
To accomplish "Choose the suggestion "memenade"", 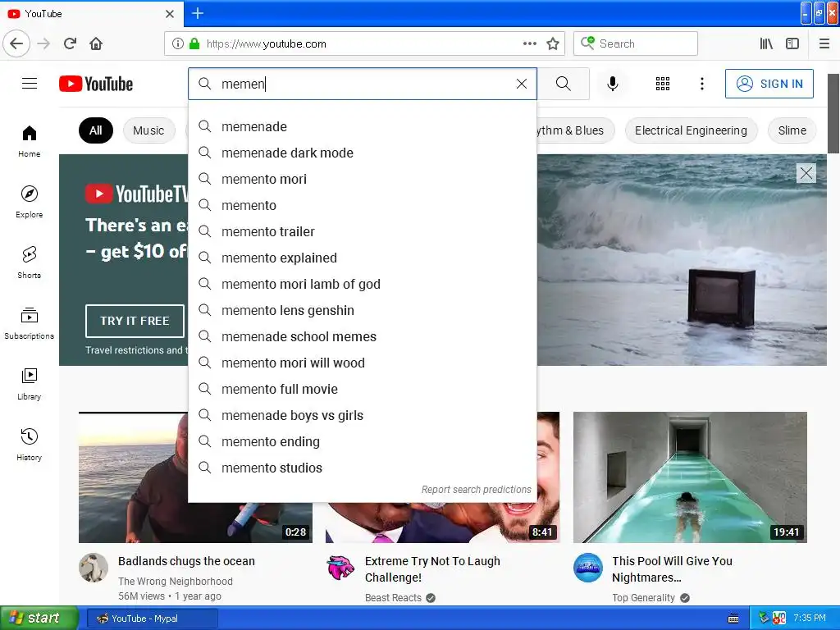I will click(x=362, y=127).
